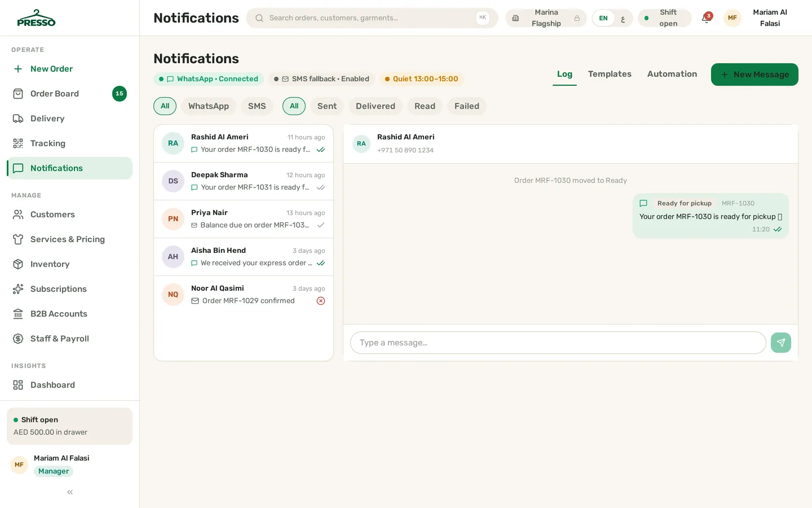Click the NQ avatar for Noor Al Qasimi
Image resolution: width=812 pixels, height=508 pixels.
(173, 295)
